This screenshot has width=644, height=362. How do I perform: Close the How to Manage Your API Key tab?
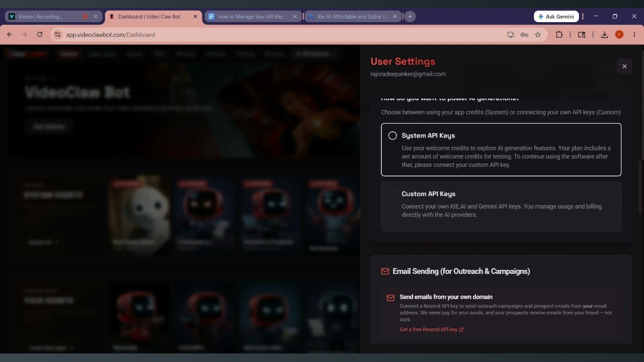295,17
